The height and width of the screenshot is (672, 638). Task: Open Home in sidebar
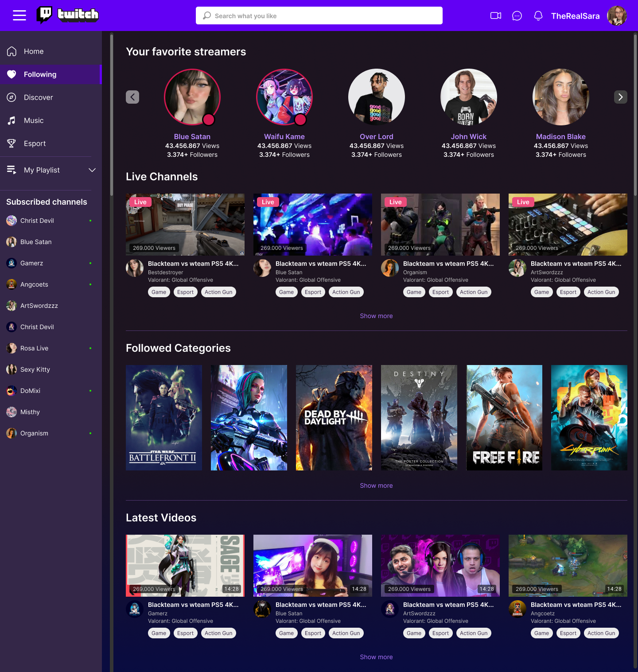51,51
